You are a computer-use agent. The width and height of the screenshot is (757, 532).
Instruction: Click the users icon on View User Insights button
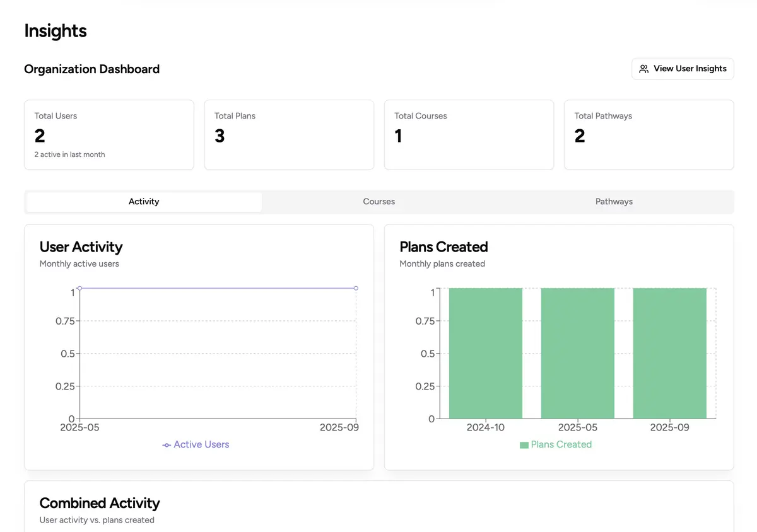[x=643, y=68]
